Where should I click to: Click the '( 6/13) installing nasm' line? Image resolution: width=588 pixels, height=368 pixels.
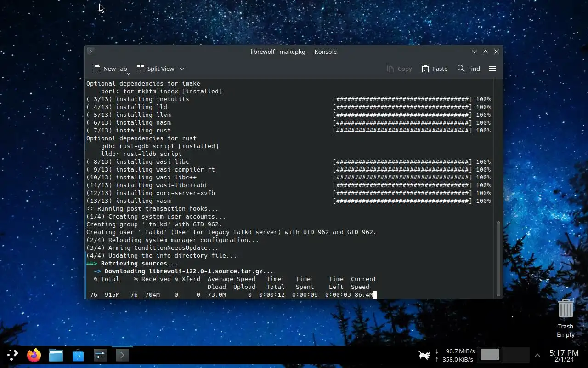(129, 123)
